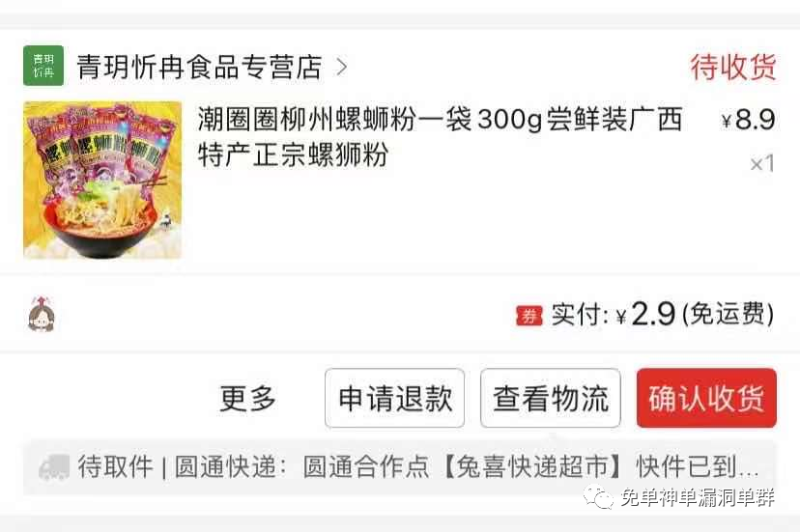This screenshot has height=532, width=800.
Task: Tap the ×1 quantity indicator
Action: tap(762, 164)
